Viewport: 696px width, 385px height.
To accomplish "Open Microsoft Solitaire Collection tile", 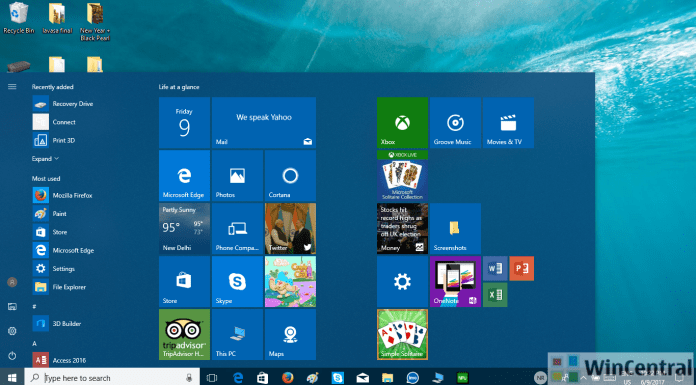I will click(403, 176).
